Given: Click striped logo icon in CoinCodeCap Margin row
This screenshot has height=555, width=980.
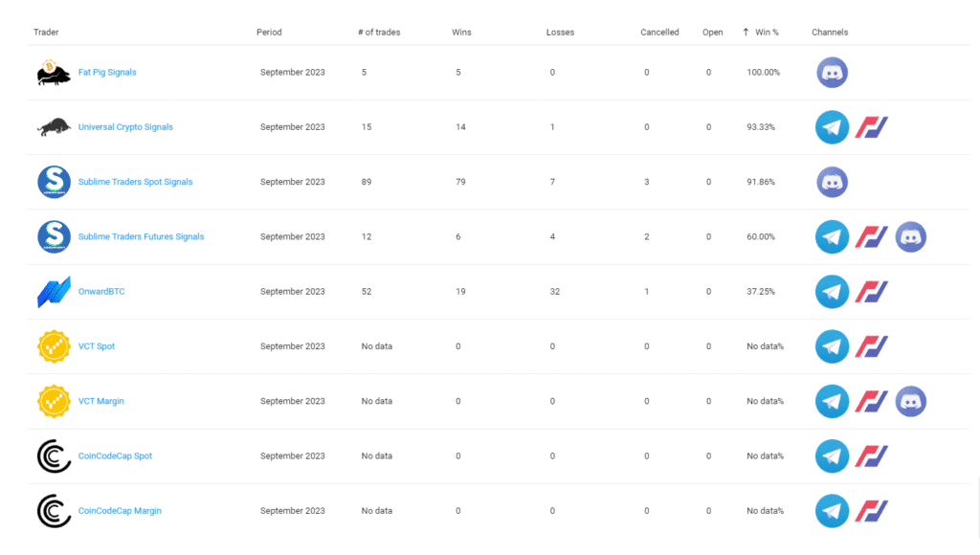Looking at the screenshot, I should [x=872, y=511].
